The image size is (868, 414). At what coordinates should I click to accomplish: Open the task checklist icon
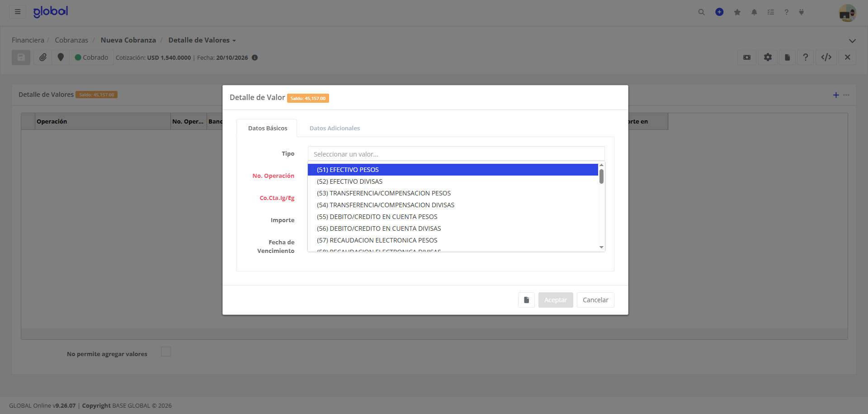click(x=771, y=12)
